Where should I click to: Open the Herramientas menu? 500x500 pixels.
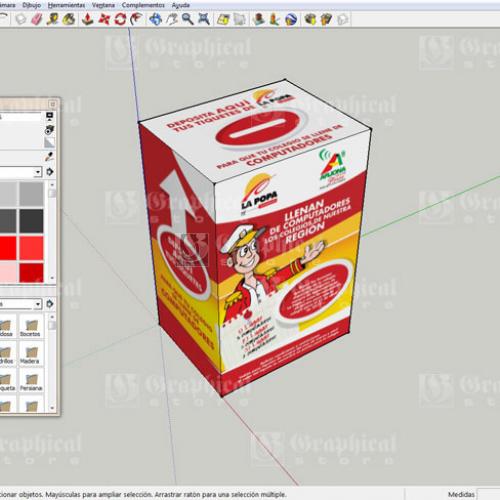coord(66,5)
